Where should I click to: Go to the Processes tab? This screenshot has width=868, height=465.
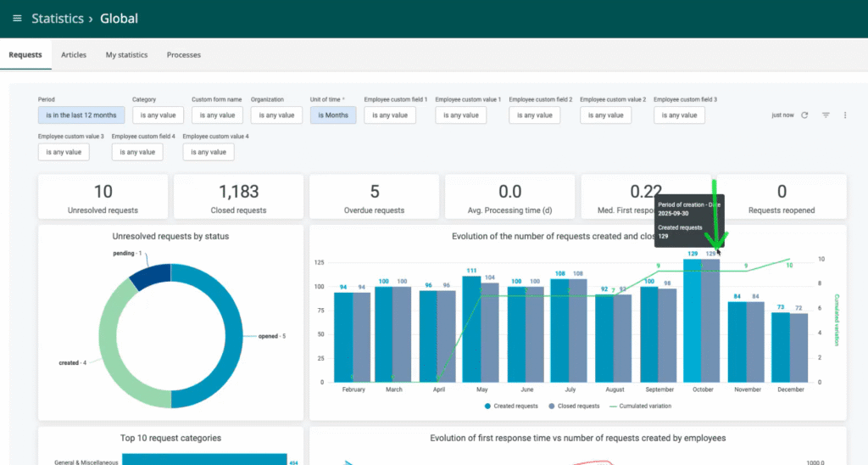184,55
